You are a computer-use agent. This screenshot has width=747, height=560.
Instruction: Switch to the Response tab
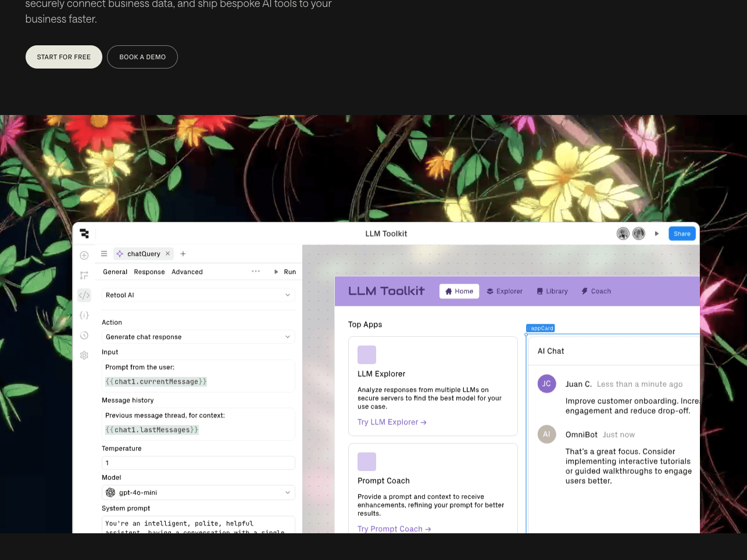(x=149, y=272)
